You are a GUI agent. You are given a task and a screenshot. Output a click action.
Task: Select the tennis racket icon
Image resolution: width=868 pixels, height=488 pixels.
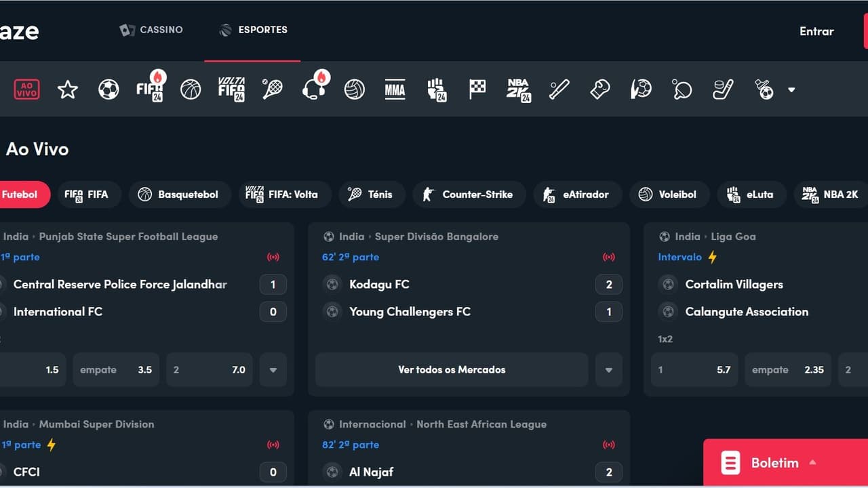273,89
